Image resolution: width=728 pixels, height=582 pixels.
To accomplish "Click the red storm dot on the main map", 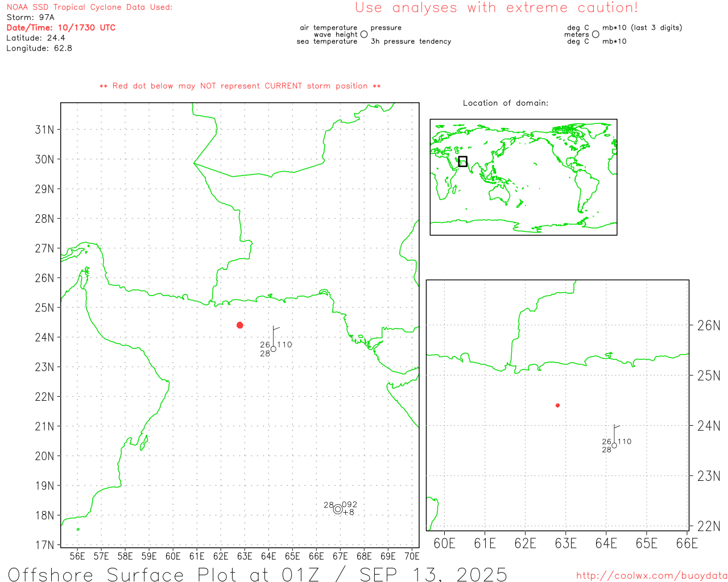I will tap(240, 325).
